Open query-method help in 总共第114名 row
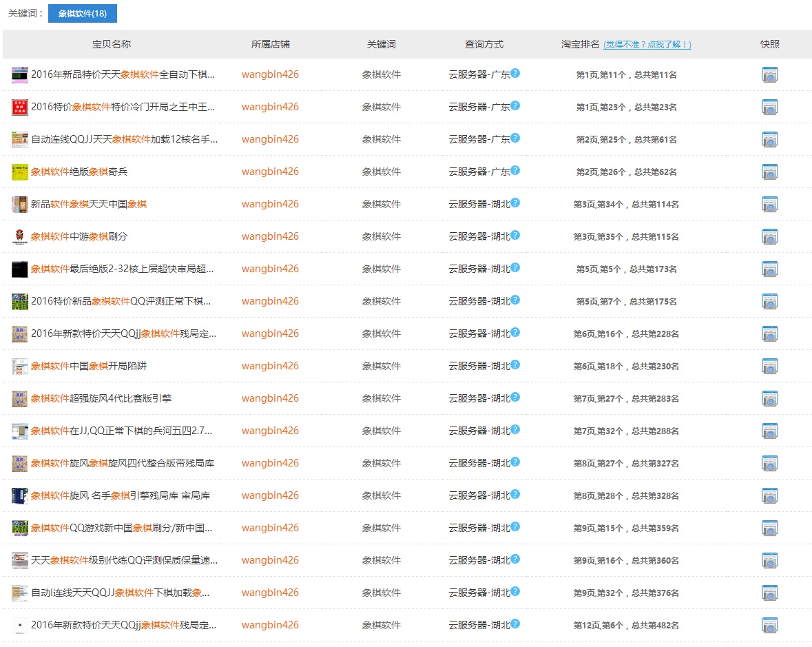 click(515, 203)
